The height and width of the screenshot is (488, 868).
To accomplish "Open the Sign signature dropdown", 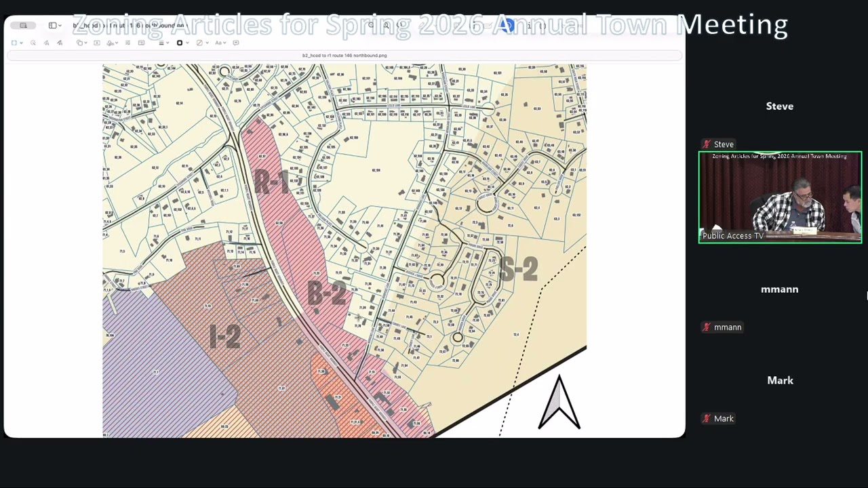I will [112, 43].
